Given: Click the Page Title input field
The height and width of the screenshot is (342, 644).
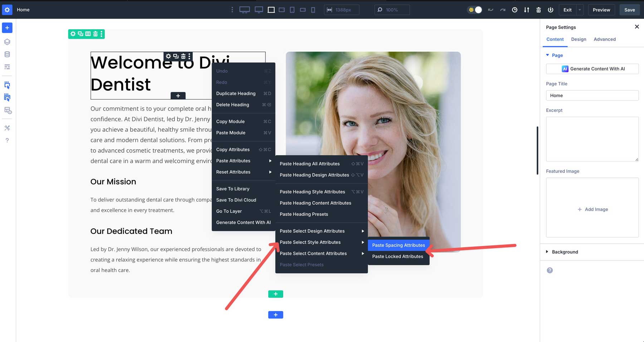Looking at the screenshot, I should [592, 96].
